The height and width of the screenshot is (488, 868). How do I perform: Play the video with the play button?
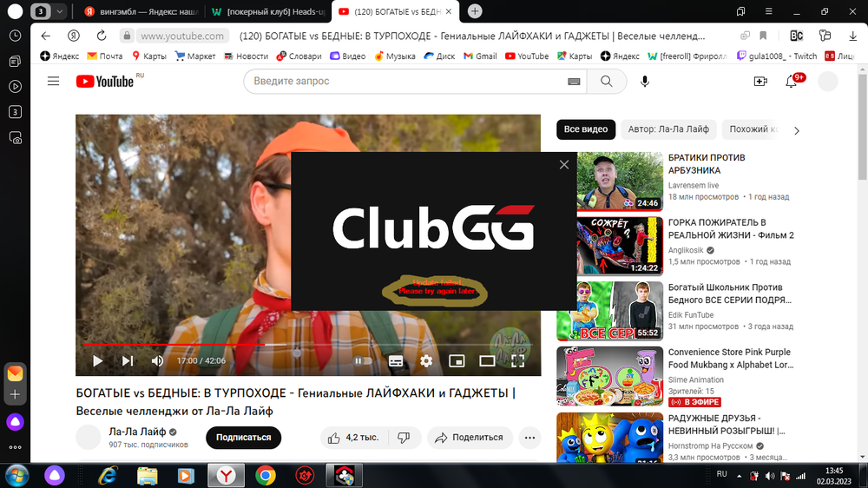(98, 360)
